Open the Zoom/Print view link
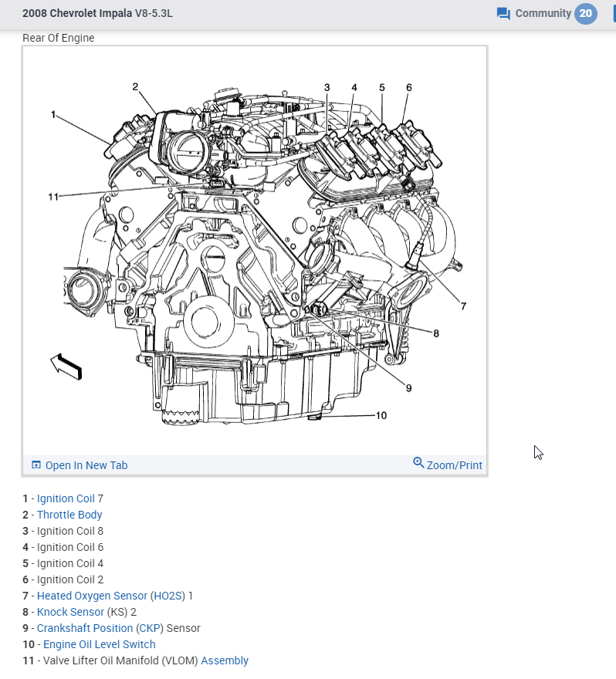 click(x=454, y=465)
